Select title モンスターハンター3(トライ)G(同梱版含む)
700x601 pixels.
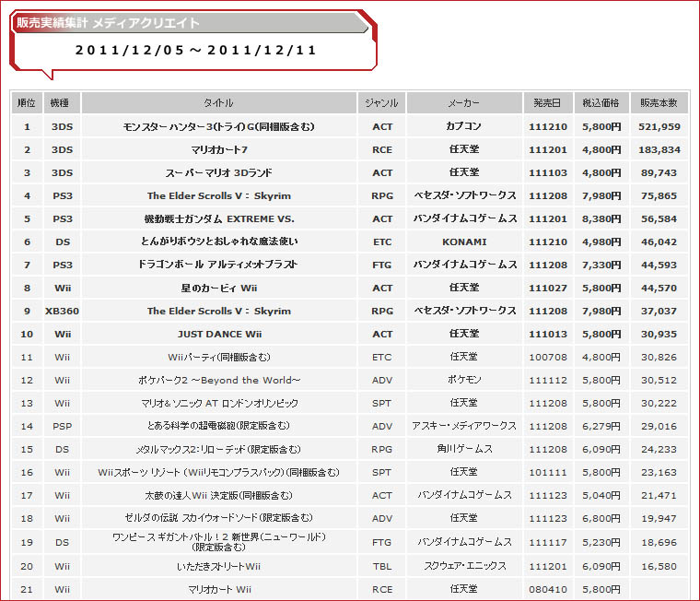(219, 126)
